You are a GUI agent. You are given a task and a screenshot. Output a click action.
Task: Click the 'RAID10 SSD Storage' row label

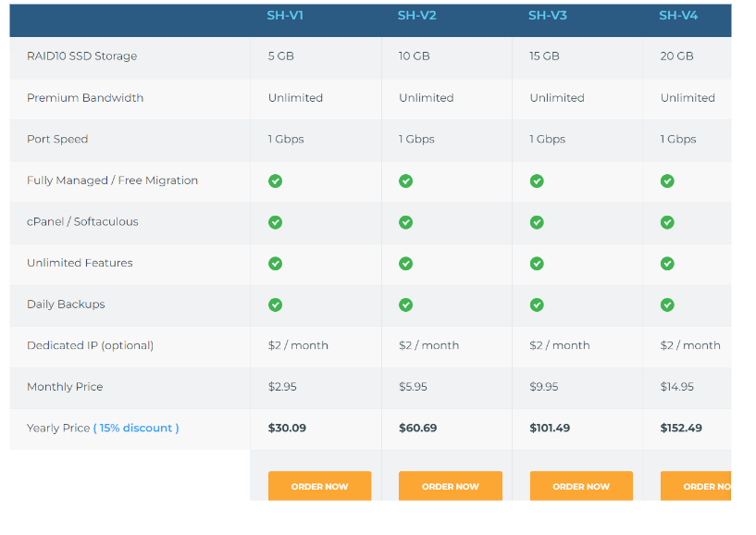pyautogui.click(x=82, y=56)
